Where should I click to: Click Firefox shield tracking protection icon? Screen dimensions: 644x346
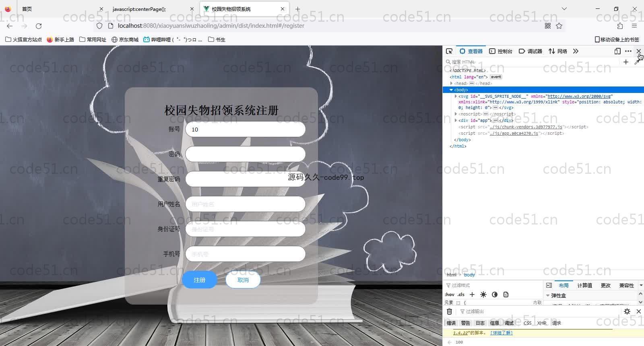(99, 26)
